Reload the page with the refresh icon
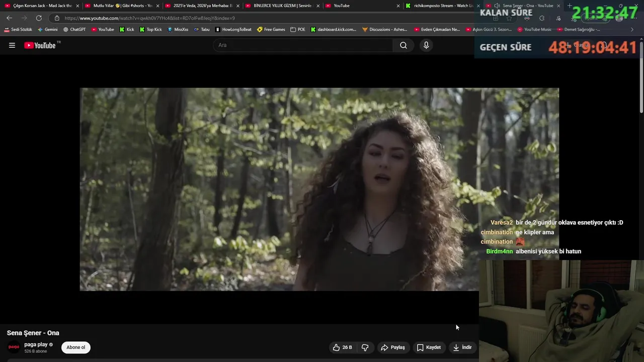Image resolution: width=644 pixels, height=362 pixels. [39, 18]
